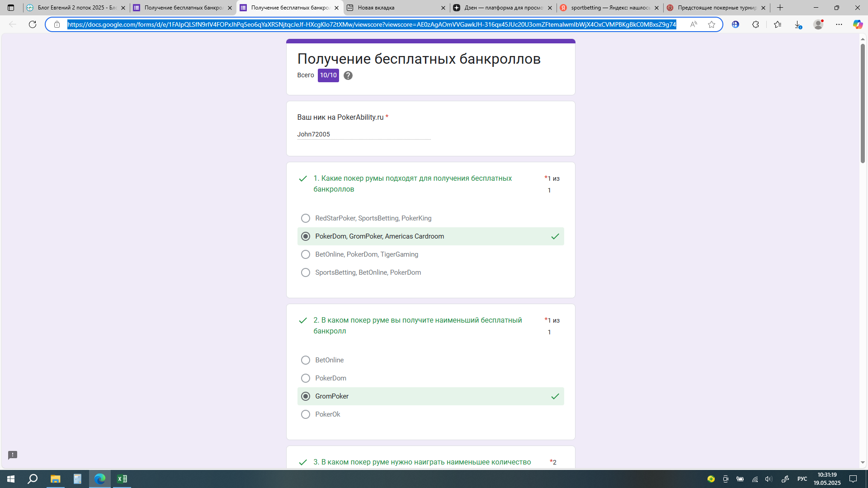The width and height of the screenshot is (868, 488).
Task: Click the address bar URL
Action: pyautogui.click(x=372, y=24)
